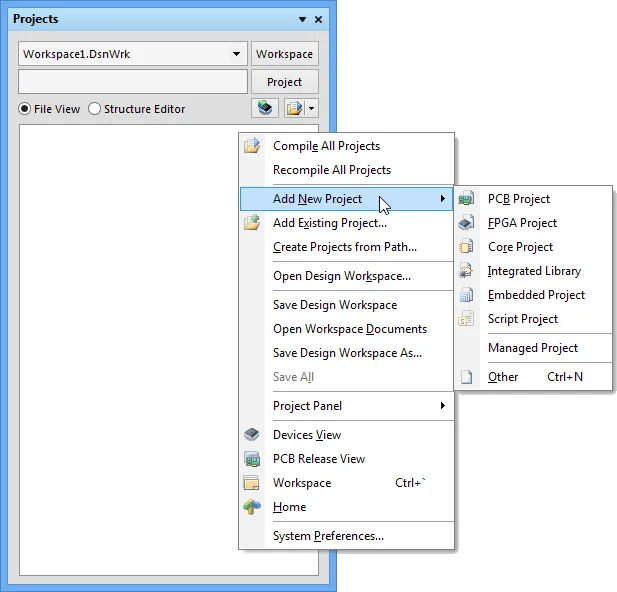Select Add Existing Project... entry
This screenshot has height=592, width=617.
(x=346, y=223)
